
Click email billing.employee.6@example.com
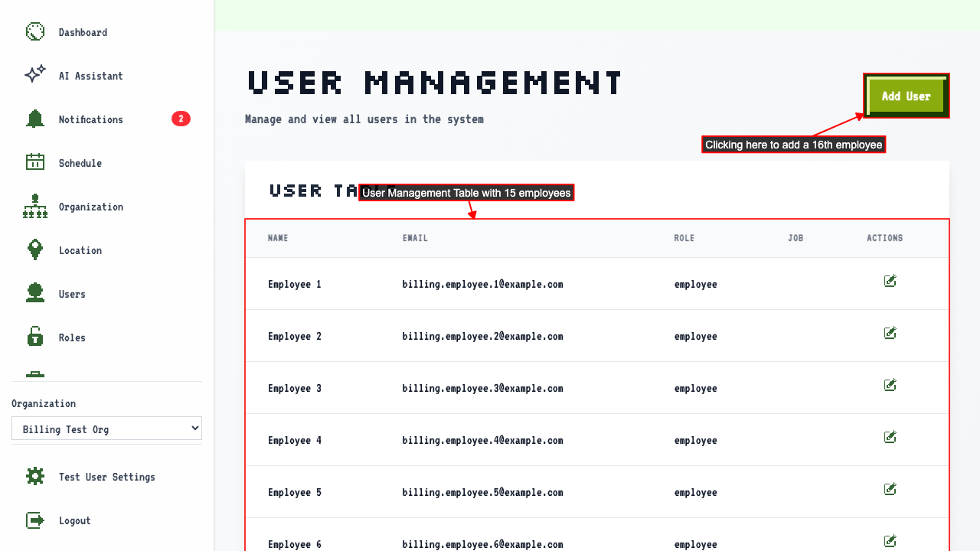(x=482, y=544)
